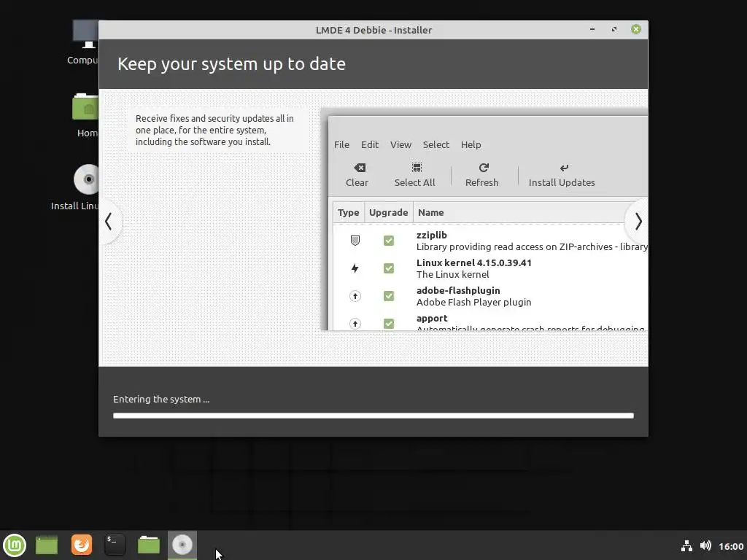Click the Install Updates label
The width and height of the screenshot is (747, 560).
click(x=562, y=182)
